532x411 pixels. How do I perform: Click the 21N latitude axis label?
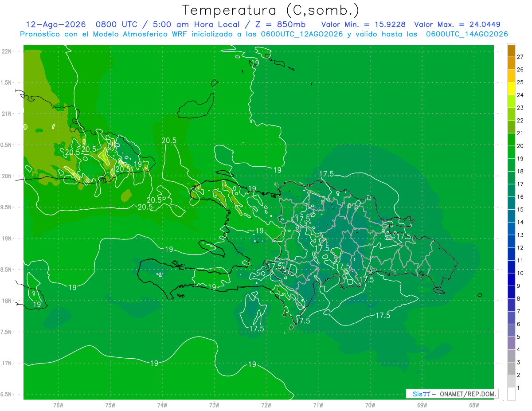coord(7,114)
